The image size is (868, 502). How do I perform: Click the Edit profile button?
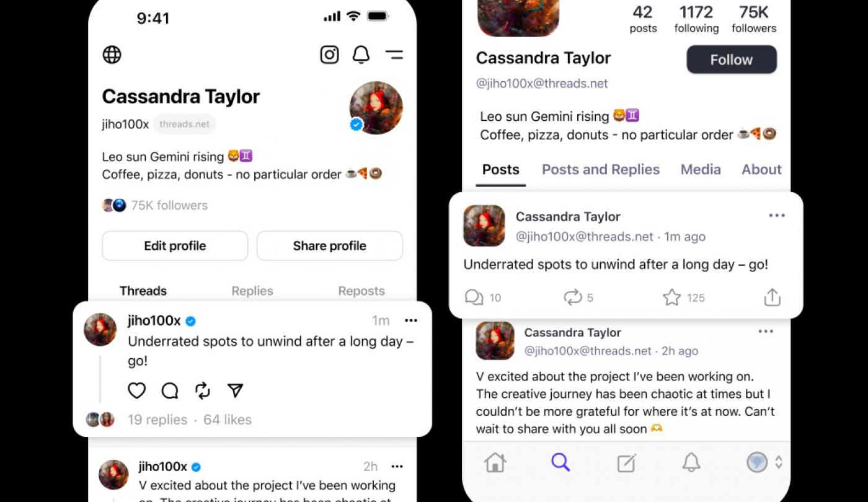[175, 246]
